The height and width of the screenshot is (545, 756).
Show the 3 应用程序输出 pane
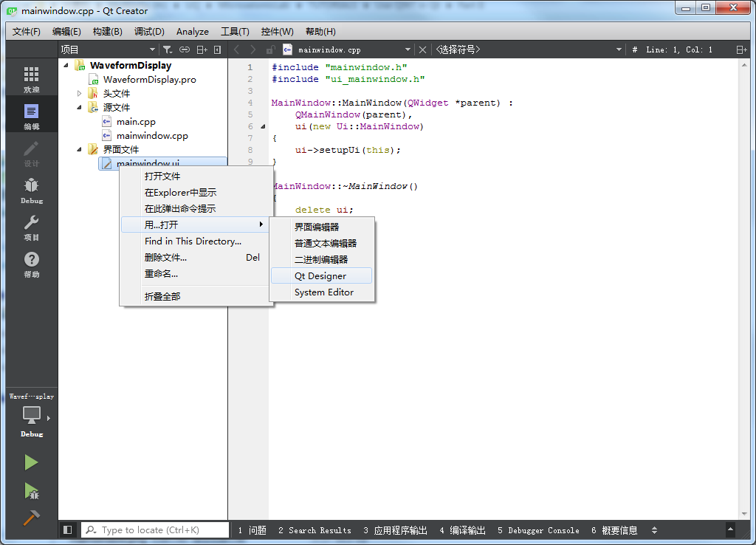(396, 530)
